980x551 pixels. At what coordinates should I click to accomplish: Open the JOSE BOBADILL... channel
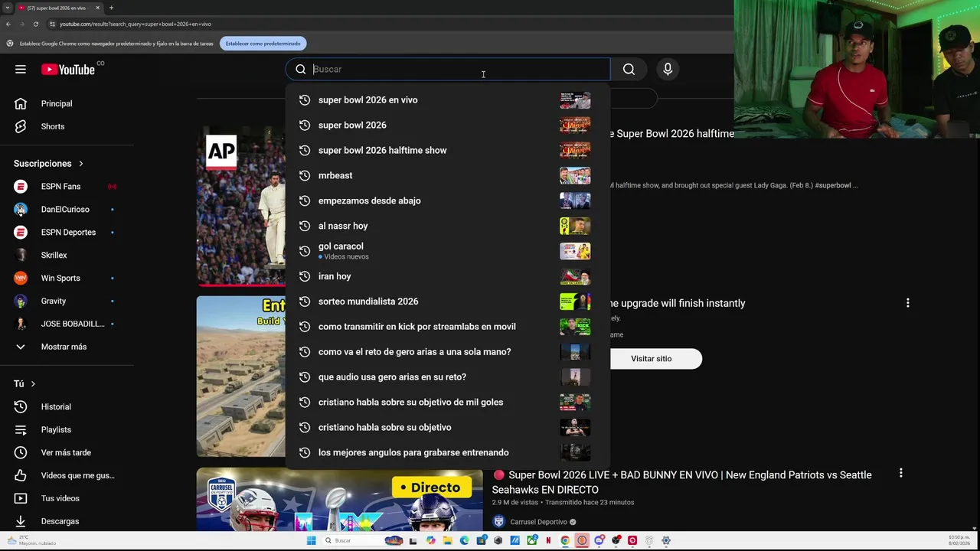(x=73, y=324)
